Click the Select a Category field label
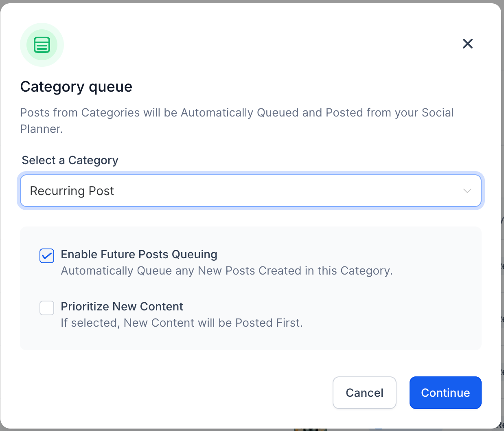The image size is (504, 431). [70, 161]
